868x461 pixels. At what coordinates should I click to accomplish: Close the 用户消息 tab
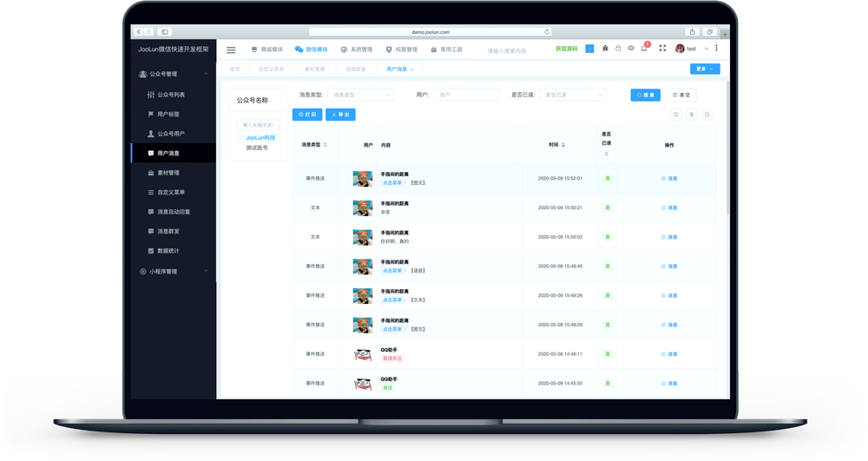tap(412, 69)
